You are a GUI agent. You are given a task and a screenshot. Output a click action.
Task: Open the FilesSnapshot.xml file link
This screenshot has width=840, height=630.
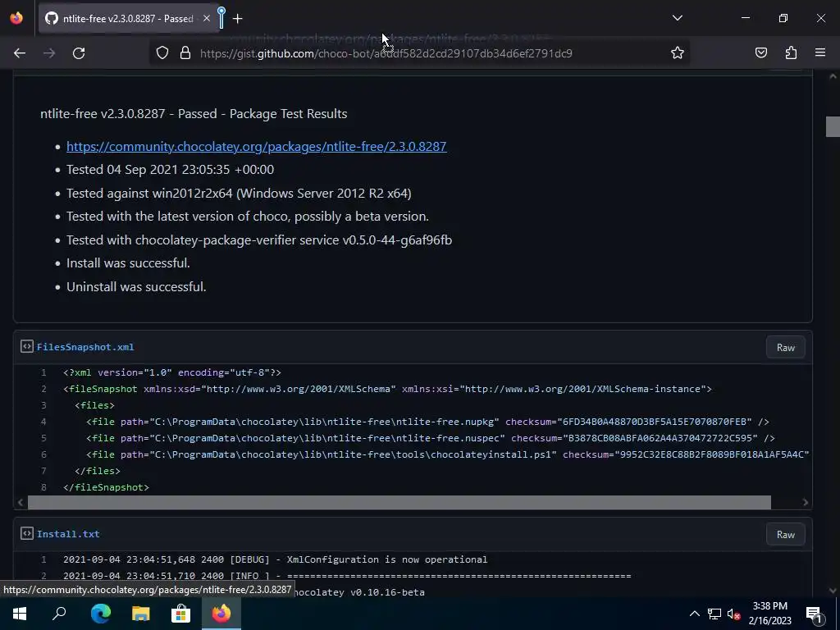point(85,347)
